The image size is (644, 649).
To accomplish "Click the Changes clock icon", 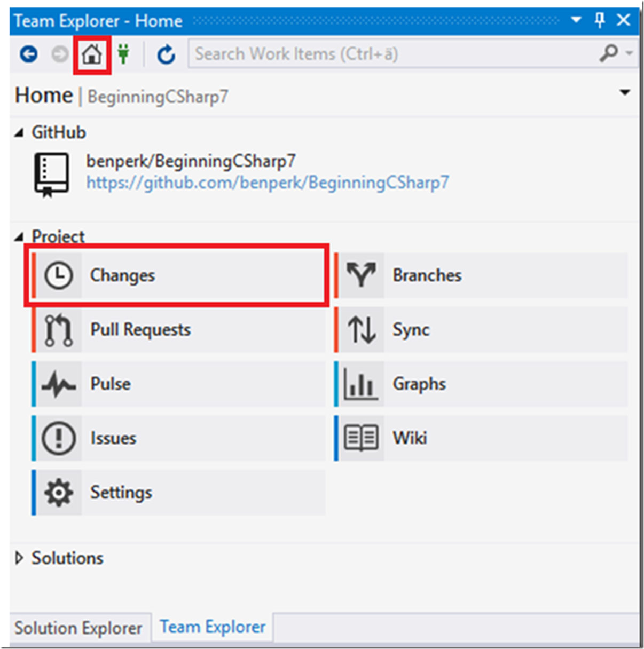I will (x=58, y=275).
